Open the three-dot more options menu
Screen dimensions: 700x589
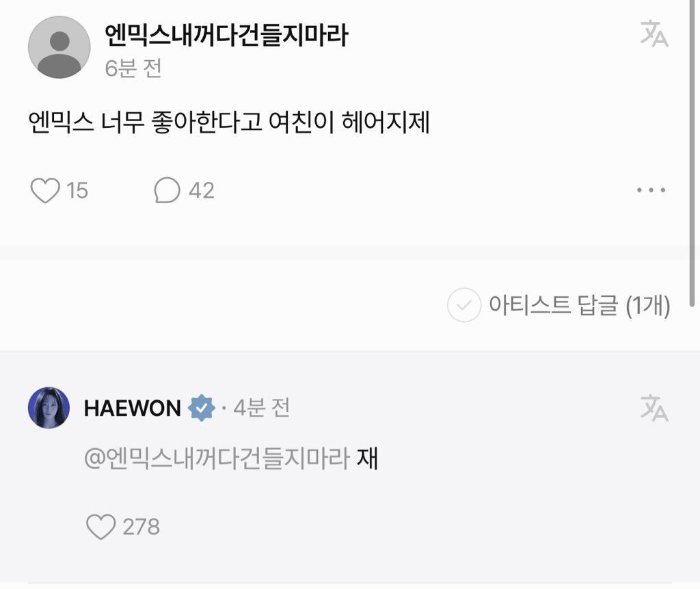(651, 190)
